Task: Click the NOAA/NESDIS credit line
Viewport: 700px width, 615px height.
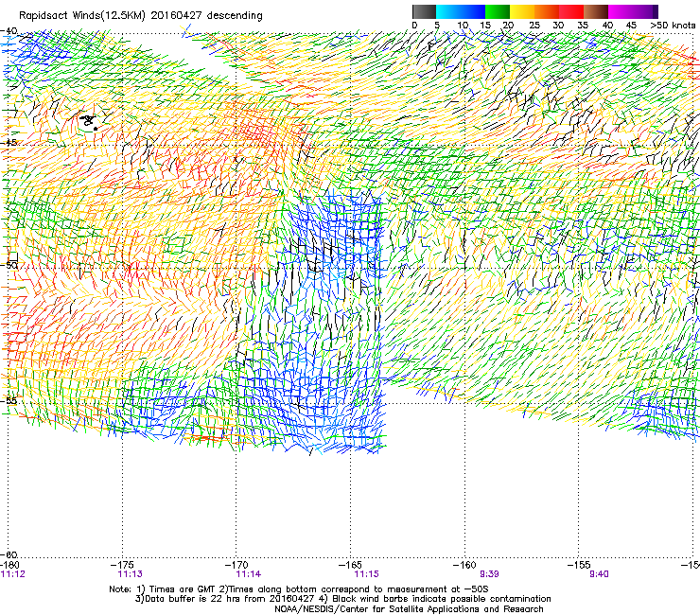Action: pos(409,609)
